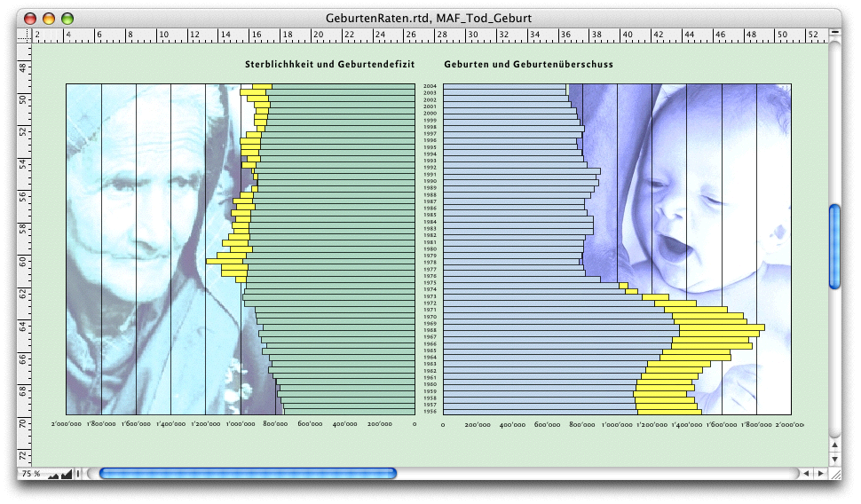This screenshot has width=861, height=504.
Task: Select the 'Geburten und Geburtenüberschuss' chart title
Action: pos(528,65)
